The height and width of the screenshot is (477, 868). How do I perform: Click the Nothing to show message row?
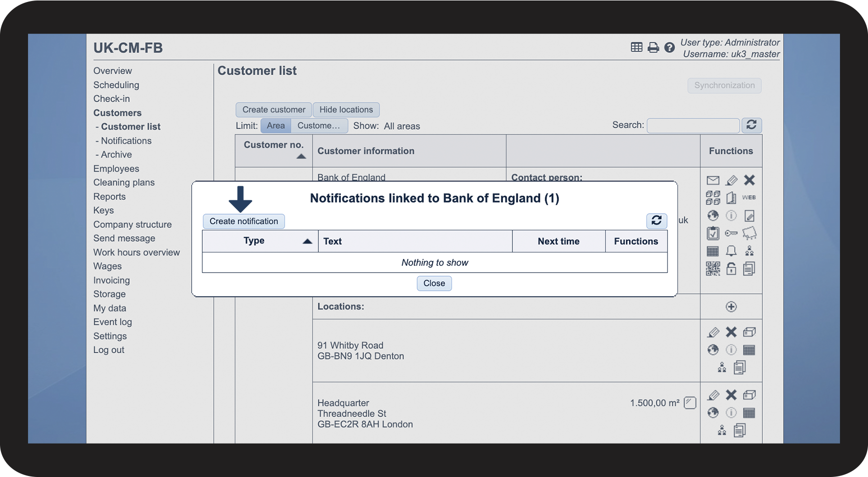pos(435,263)
